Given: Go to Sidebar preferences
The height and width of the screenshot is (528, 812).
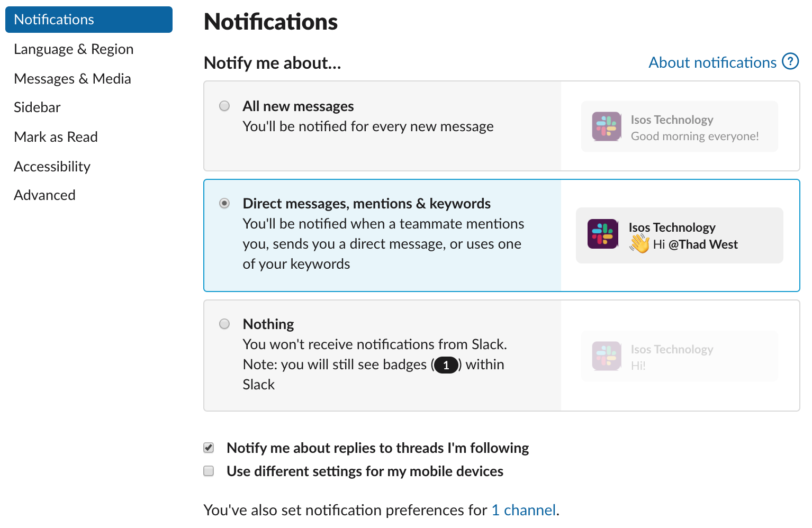Looking at the screenshot, I should click(x=37, y=107).
